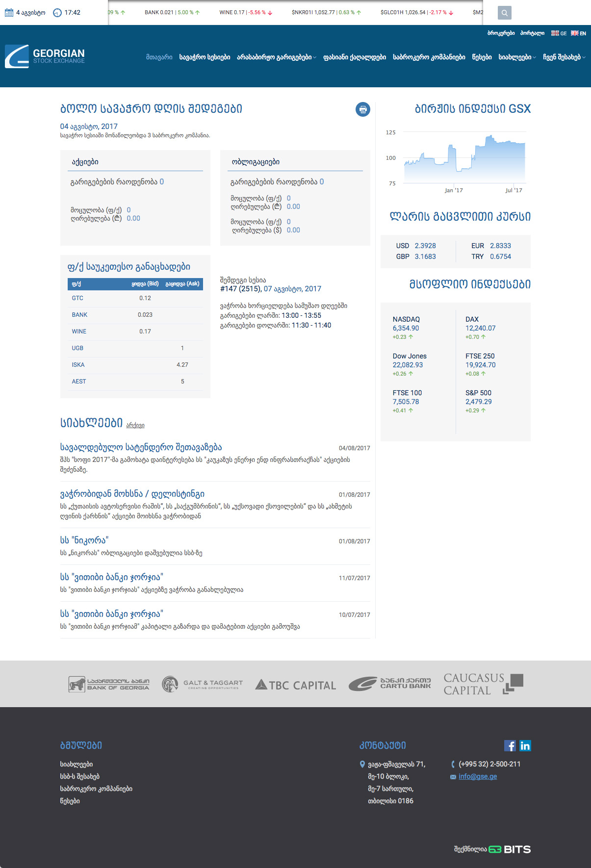The height and width of the screenshot is (868, 591).
Task: Go to the ფასიანი ქაღალდები menu item
Action: pyautogui.click(x=354, y=57)
